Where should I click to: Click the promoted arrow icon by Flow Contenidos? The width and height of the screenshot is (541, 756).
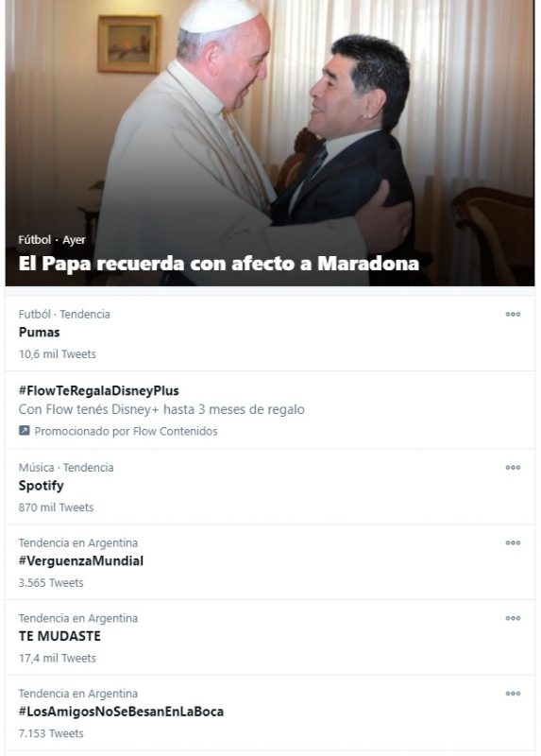[x=25, y=430]
